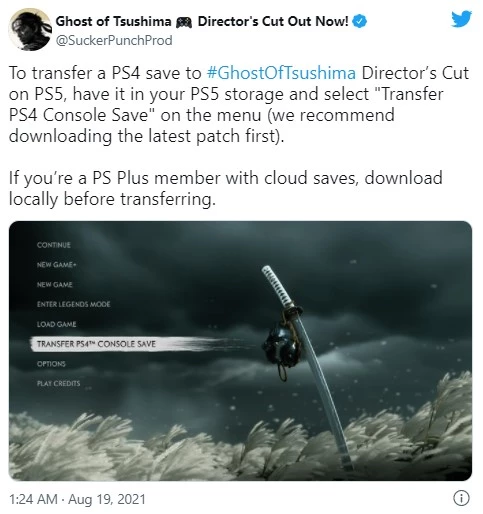The height and width of the screenshot is (514, 483).
Task: Click the Ghost of Tsushima display name
Action: (113, 21)
